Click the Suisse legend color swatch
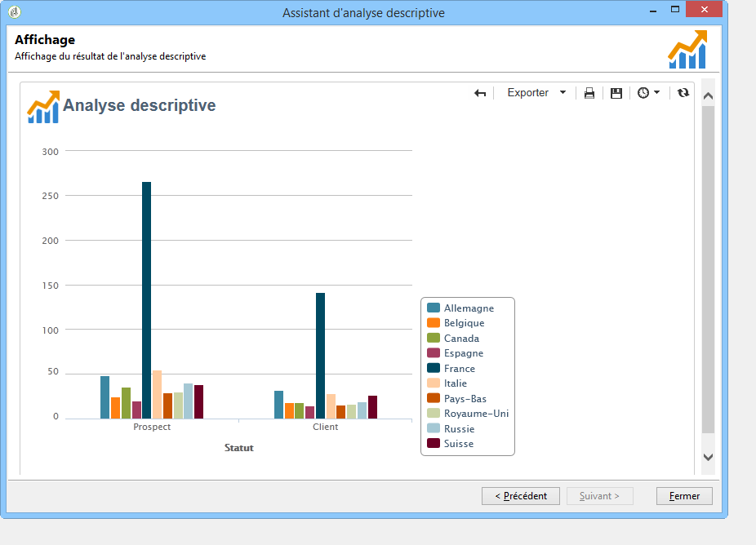The width and height of the screenshot is (756, 545). [x=434, y=443]
